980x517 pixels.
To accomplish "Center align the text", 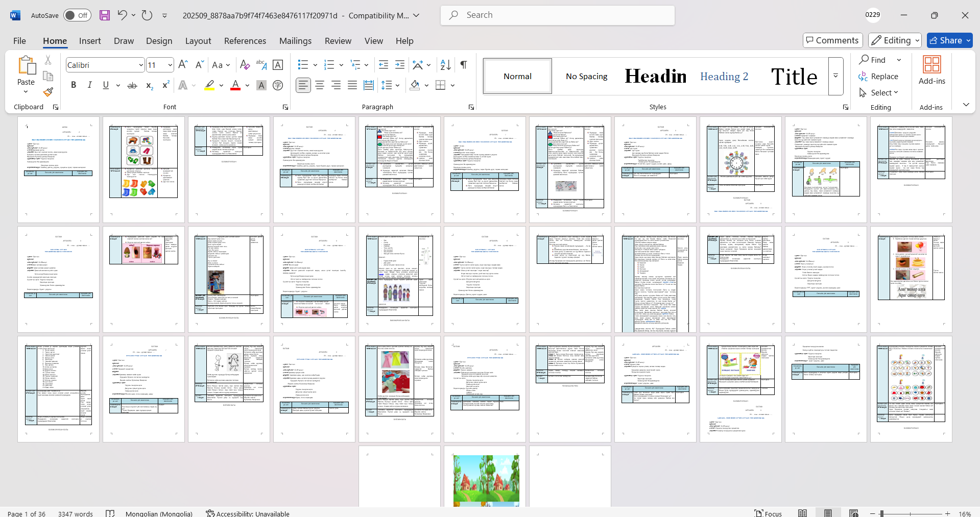I will point(320,85).
